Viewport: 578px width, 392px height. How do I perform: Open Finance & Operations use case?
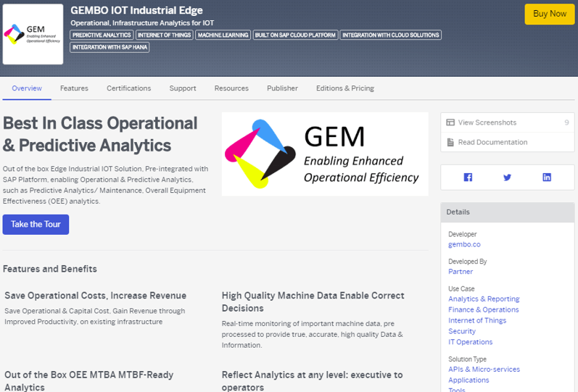coord(483,309)
